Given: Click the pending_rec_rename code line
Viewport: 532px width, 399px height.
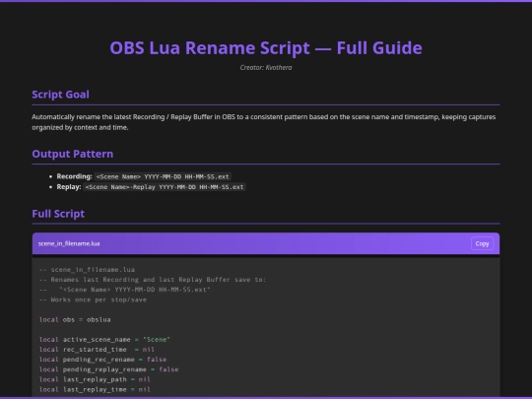Looking at the screenshot, I should 102,360.
